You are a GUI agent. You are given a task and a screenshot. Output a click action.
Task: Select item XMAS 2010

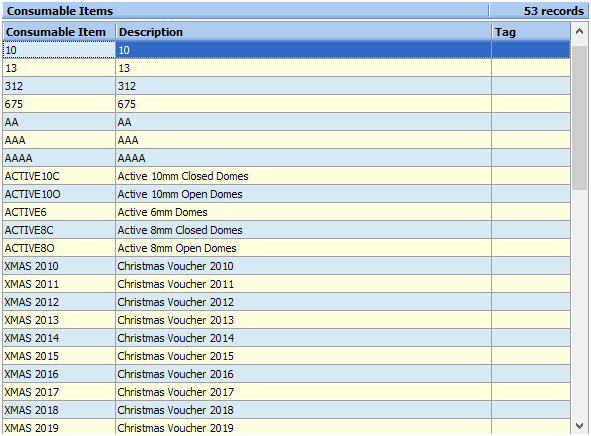(59, 266)
